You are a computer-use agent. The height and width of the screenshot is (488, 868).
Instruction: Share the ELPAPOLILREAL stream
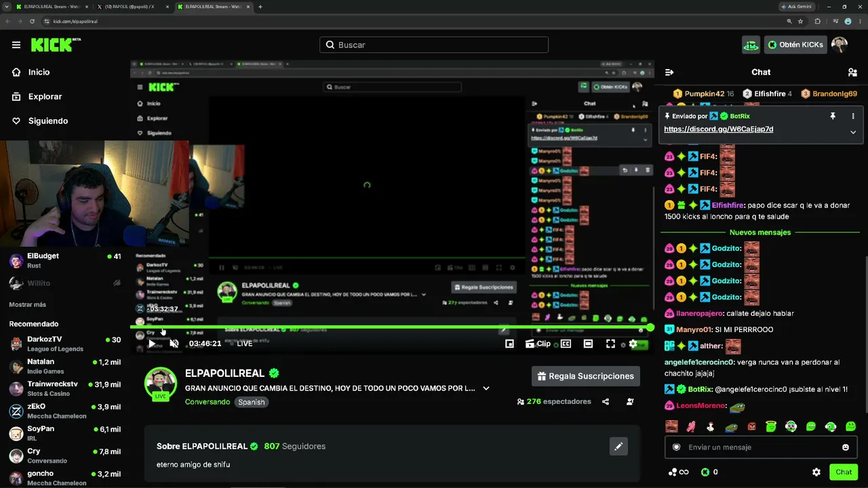(x=606, y=401)
